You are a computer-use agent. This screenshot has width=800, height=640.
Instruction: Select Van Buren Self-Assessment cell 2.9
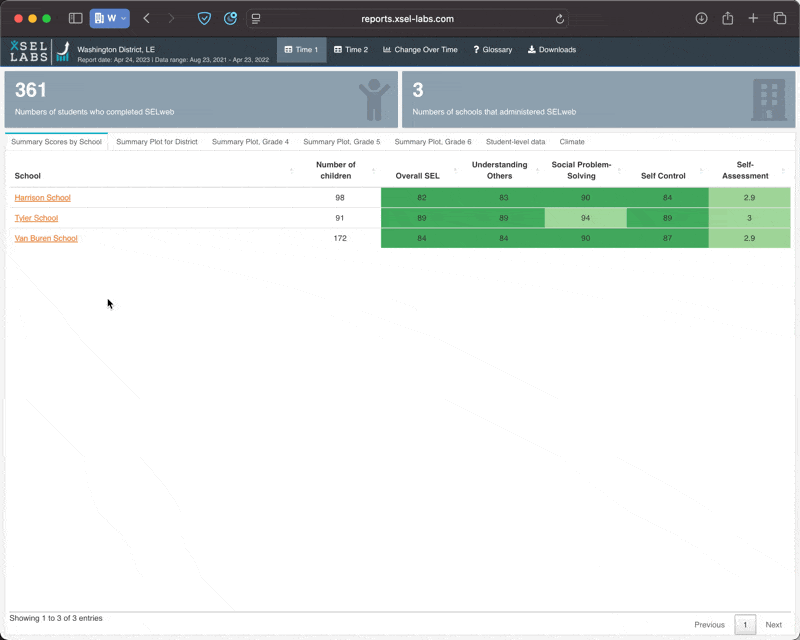(x=749, y=238)
